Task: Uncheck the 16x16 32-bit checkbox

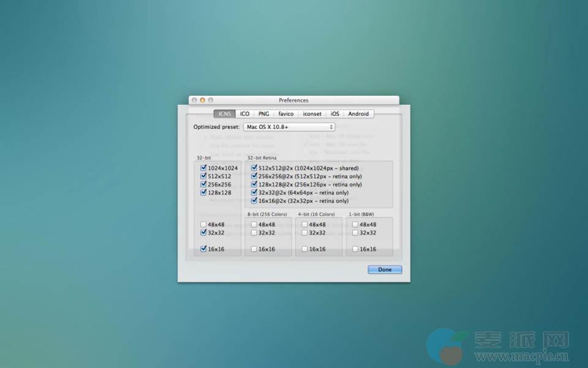Action: click(x=204, y=249)
